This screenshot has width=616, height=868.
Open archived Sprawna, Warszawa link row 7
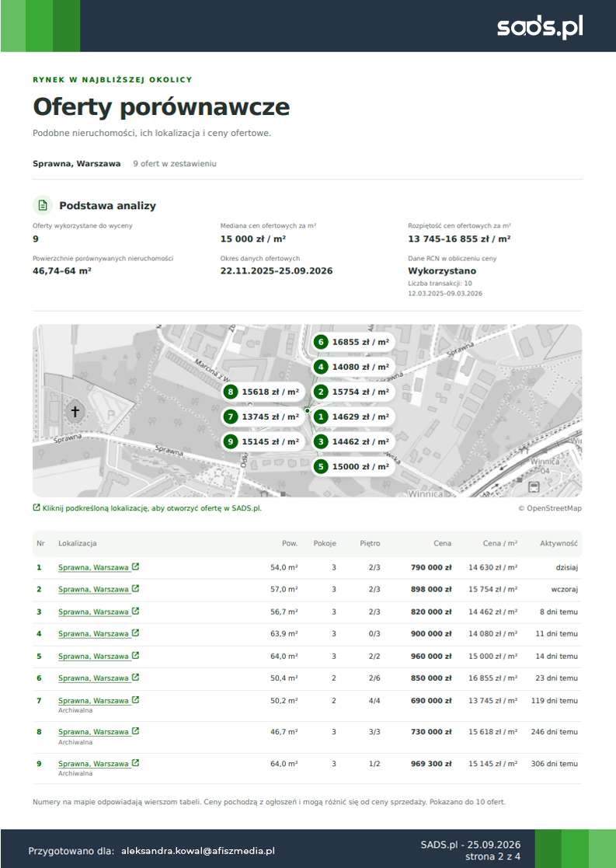tap(93, 700)
